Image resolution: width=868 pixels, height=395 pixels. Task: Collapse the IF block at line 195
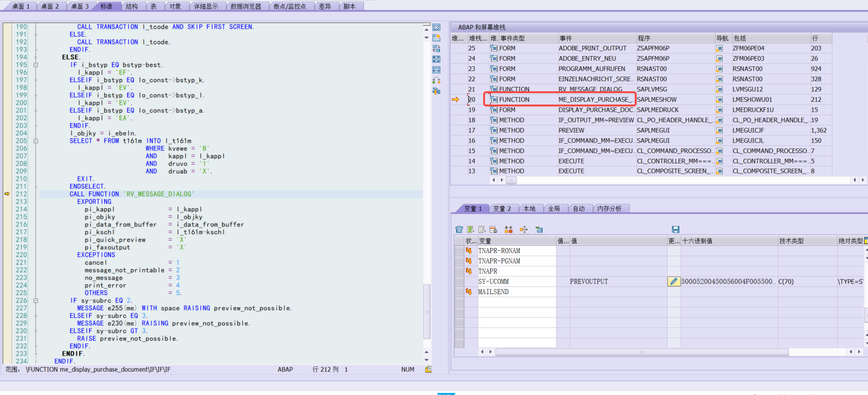[36, 65]
